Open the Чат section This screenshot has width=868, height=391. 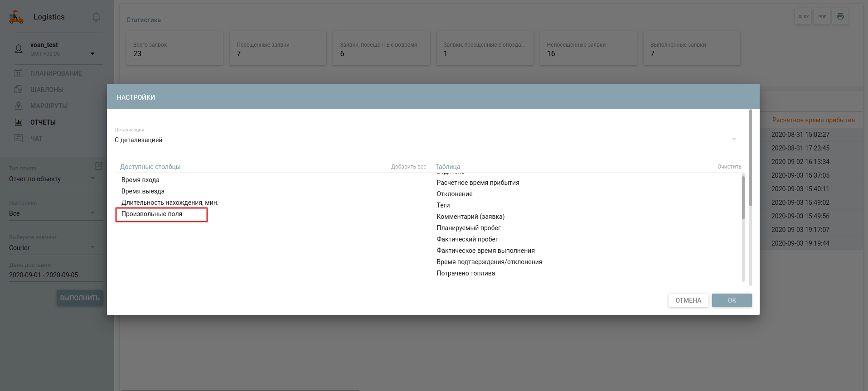[x=36, y=139]
